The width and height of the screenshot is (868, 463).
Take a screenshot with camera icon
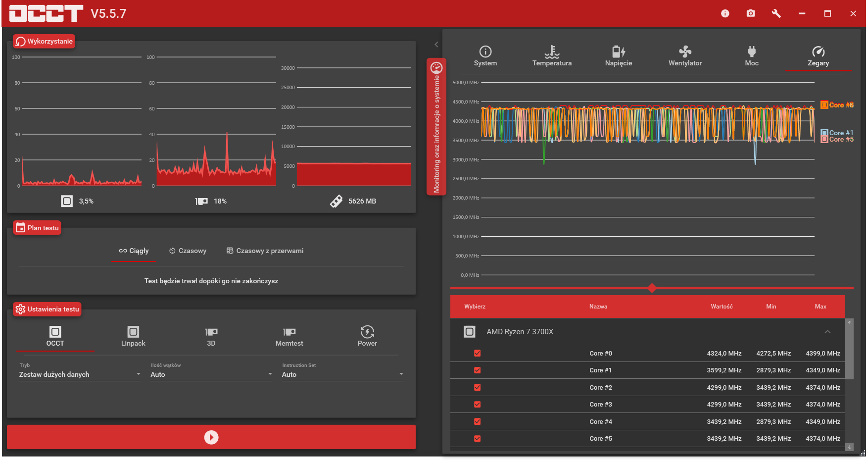tap(751, 13)
